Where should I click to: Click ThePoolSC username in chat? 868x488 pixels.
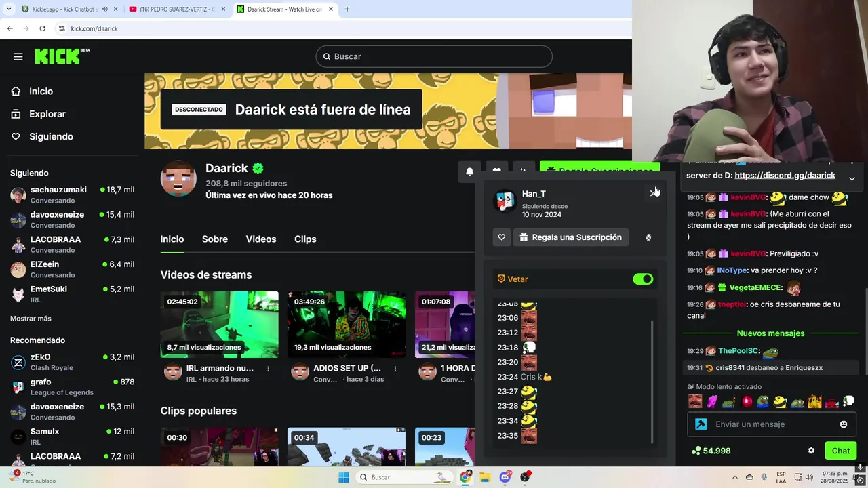pos(738,351)
